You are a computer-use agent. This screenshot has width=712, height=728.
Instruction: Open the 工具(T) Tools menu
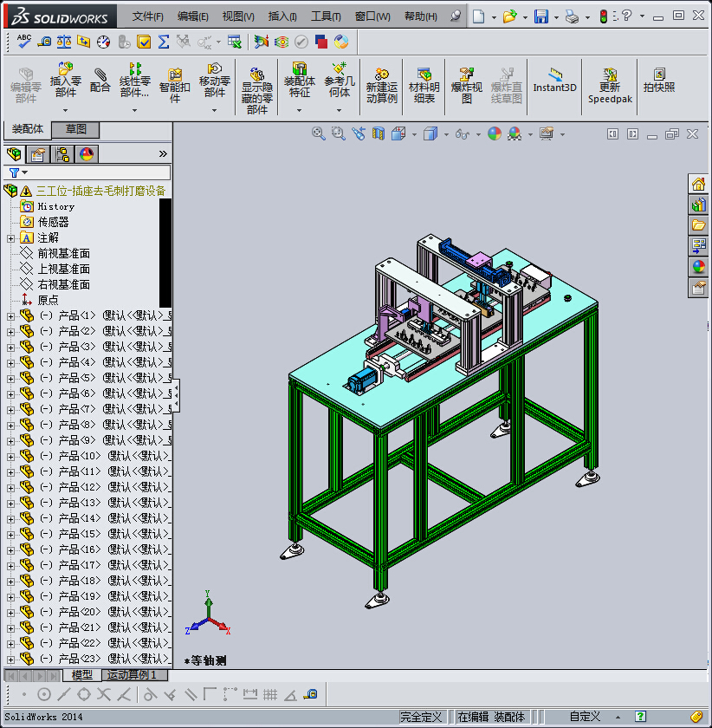click(x=326, y=16)
